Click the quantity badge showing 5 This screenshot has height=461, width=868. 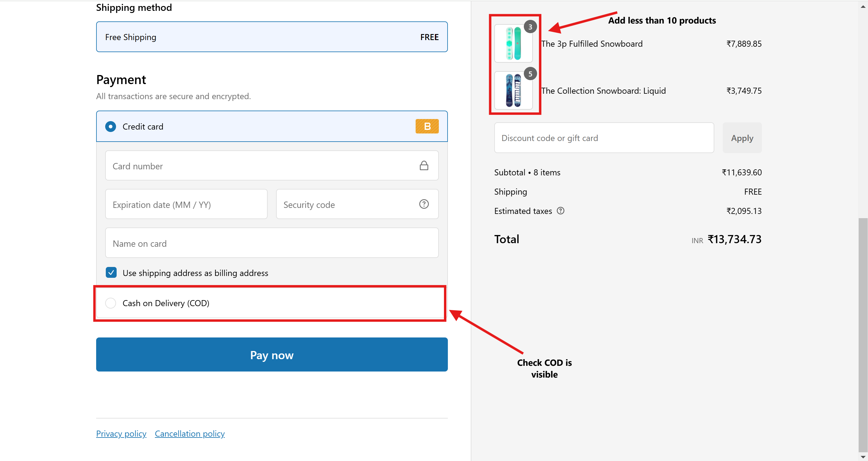pos(530,74)
